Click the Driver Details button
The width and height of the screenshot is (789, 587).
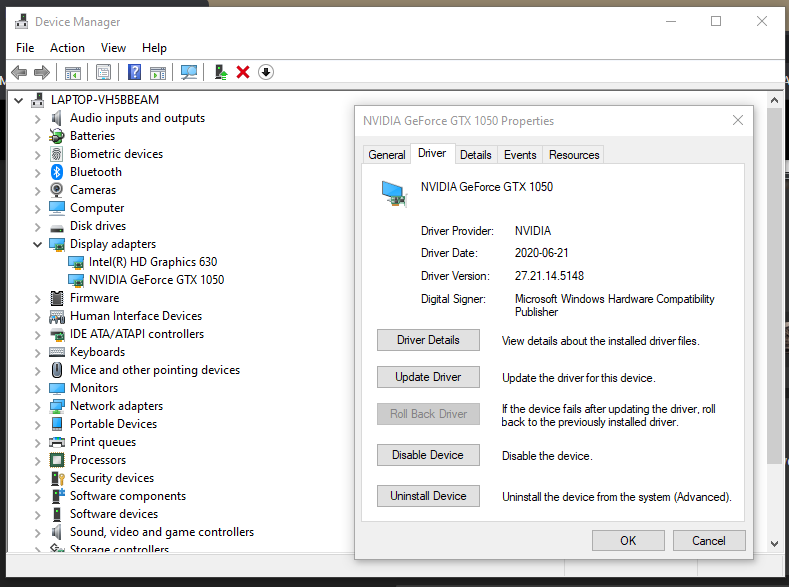(428, 340)
